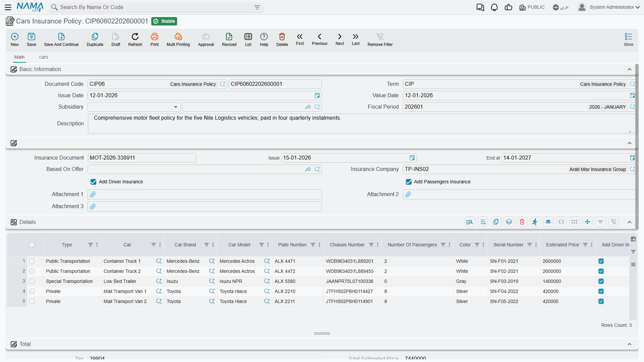The image size is (644, 362).
Task: Open the hamburger main menu
Action: pyautogui.click(x=8, y=7)
